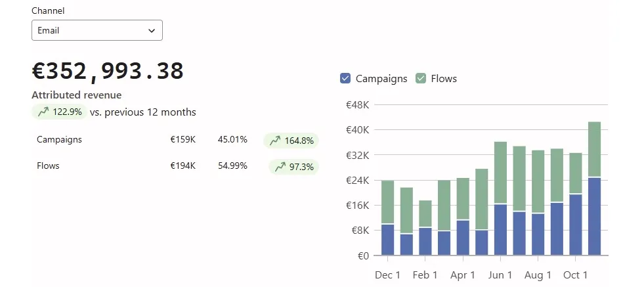Open the Channel dropdown showing Email
The image size is (644, 287).
tap(97, 30)
